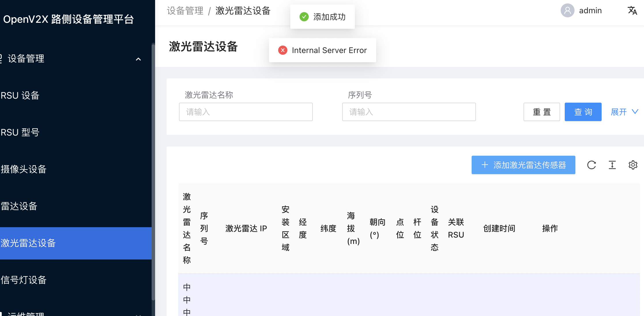
Task: Click the green success icon on 添加成功 toast
Action: click(304, 17)
